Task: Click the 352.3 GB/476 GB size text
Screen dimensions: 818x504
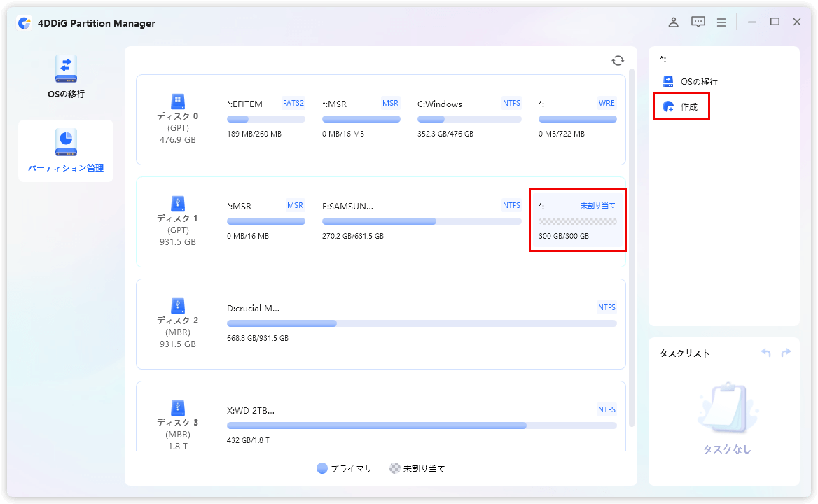Action: (445, 134)
